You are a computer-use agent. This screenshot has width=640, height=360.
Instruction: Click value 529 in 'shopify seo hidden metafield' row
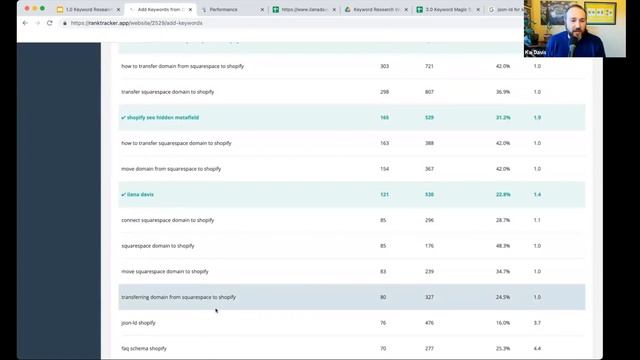point(429,118)
